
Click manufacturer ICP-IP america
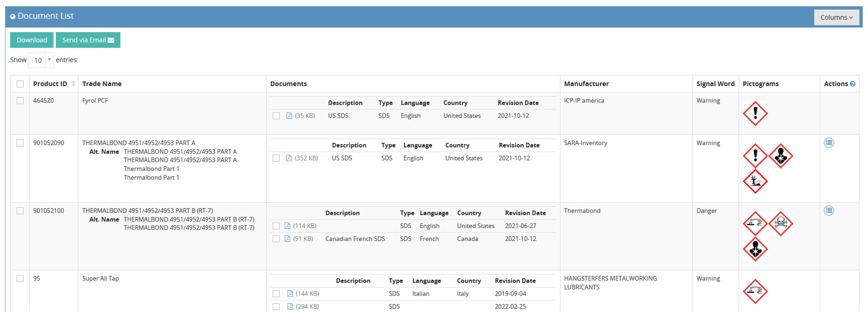point(584,101)
